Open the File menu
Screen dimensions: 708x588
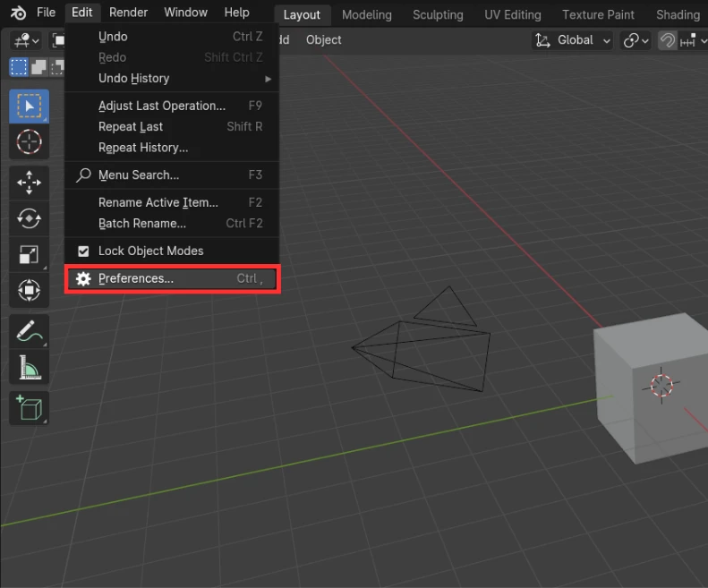pos(46,13)
